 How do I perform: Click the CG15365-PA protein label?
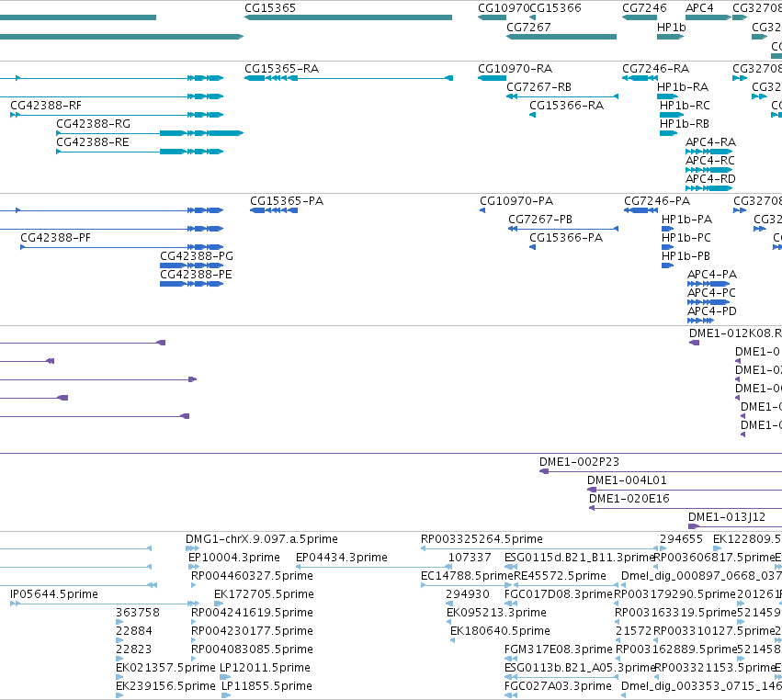(x=287, y=201)
